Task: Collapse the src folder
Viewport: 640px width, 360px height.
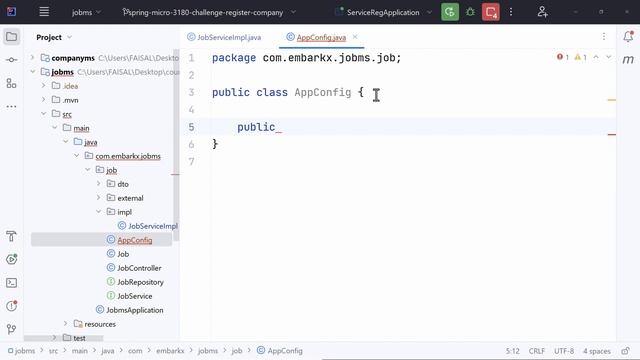Action: (x=44, y=113)
